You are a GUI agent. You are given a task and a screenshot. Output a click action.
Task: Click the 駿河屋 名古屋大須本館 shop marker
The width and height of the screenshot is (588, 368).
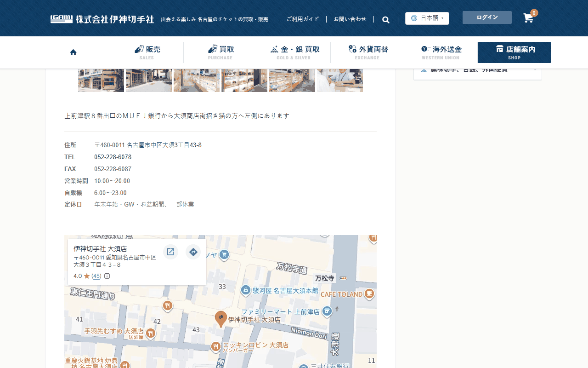pyautogui.click(x=246, y=290)
